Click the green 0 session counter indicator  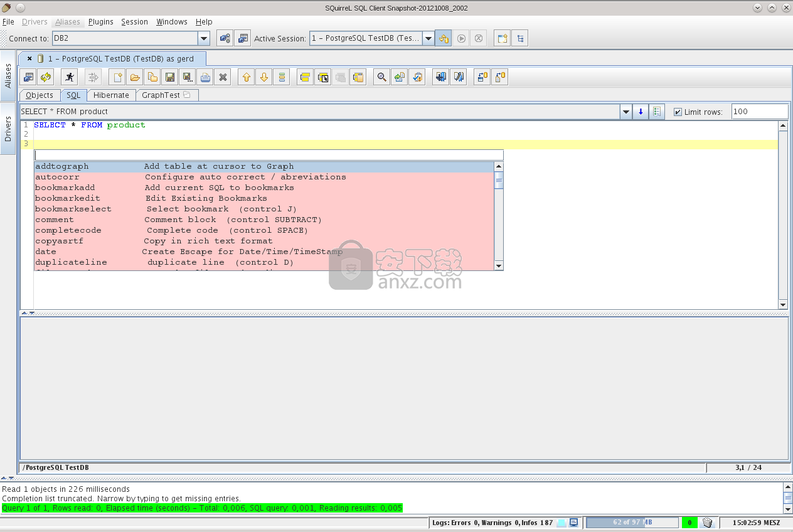coord(689,523)
